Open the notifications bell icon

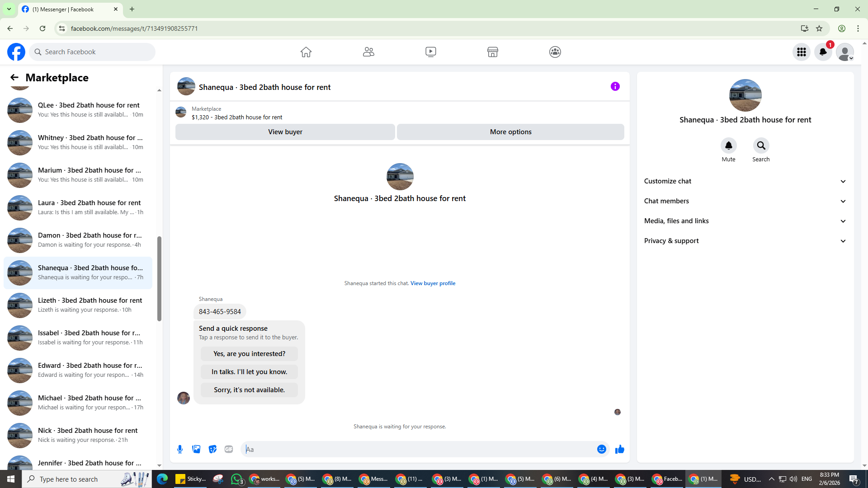pyautogui.click(x=823, y=52)
